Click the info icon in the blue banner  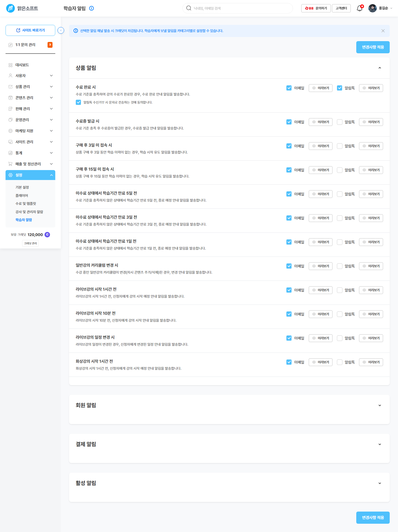76,31
